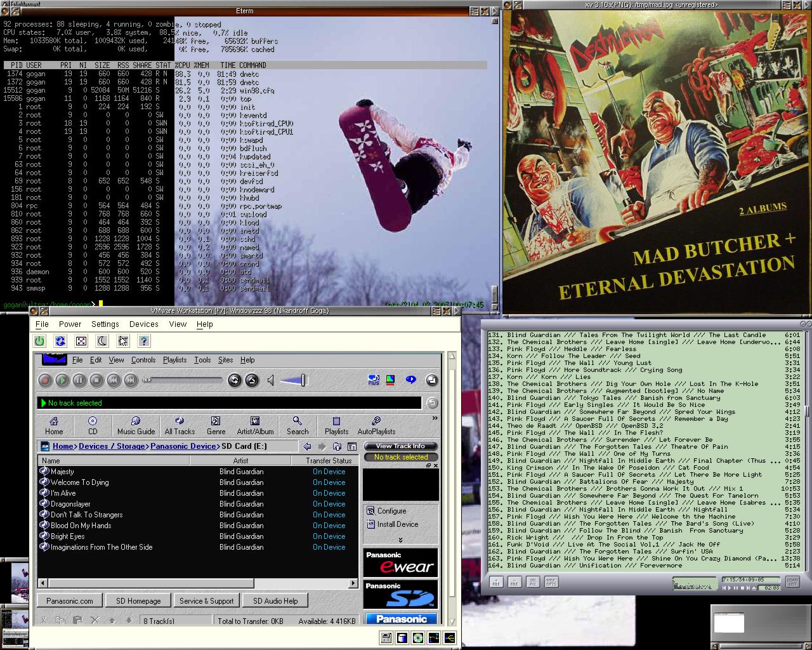Viewport: 812px width, 650px height.
Task: Click the PLUS upgrade icon in the jukebox
Action: (x=374, y=380)
